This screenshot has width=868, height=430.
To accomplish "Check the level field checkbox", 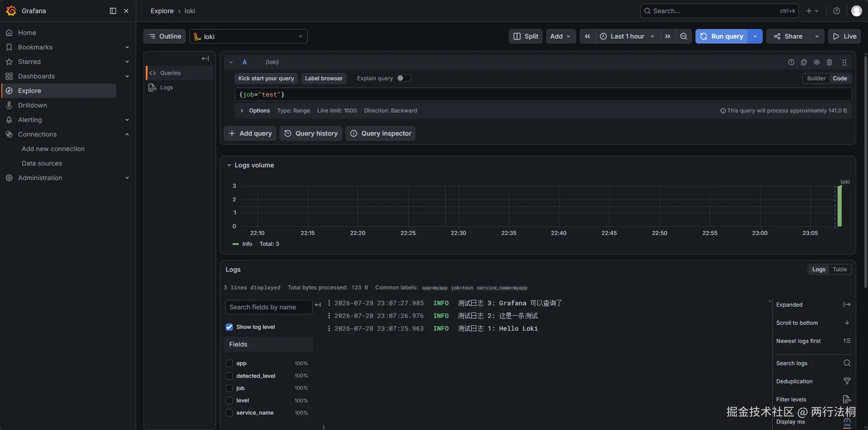I will (229, 401).
